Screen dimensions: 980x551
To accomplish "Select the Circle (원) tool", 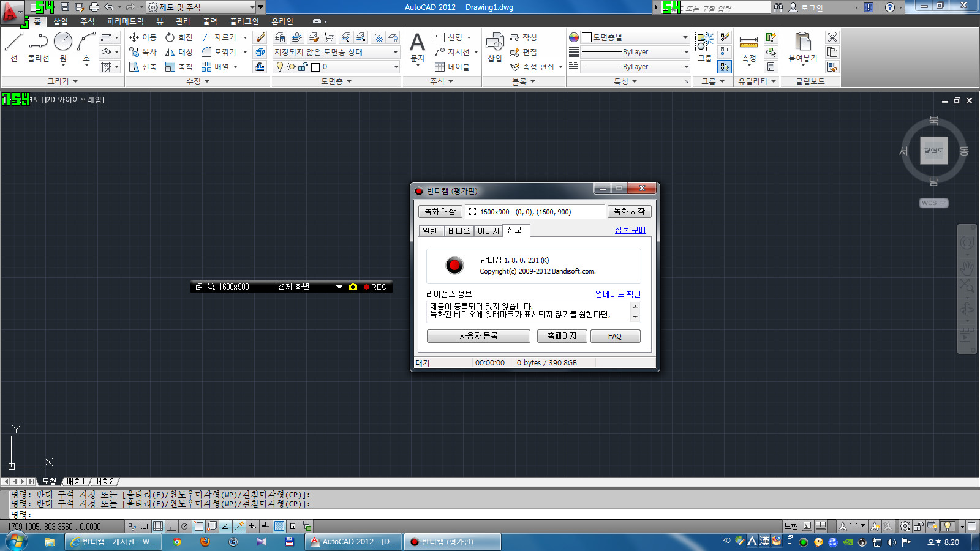I will coord(63,48).
